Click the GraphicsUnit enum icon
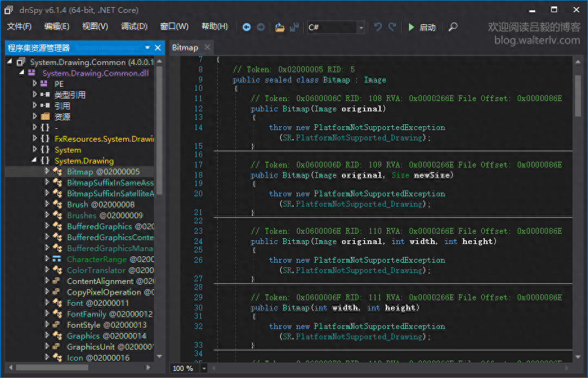The height and width of the screenshot is (378, 588). point(57,346)
